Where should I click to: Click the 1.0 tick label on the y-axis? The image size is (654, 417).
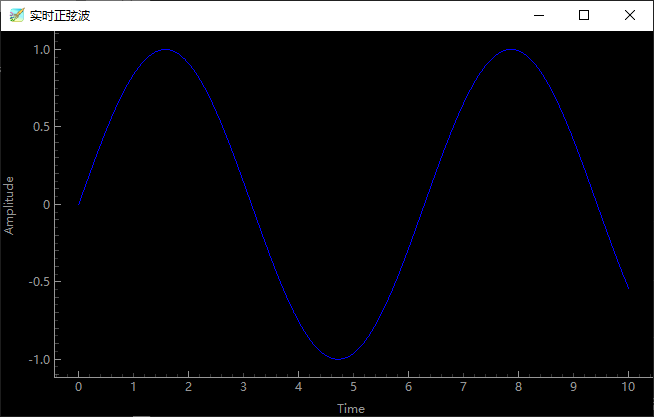point(42,50)
